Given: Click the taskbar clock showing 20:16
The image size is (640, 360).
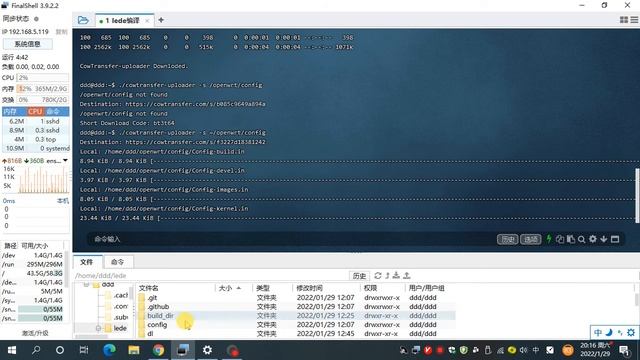Looking at the screenshot, I should tap(595, 350).
